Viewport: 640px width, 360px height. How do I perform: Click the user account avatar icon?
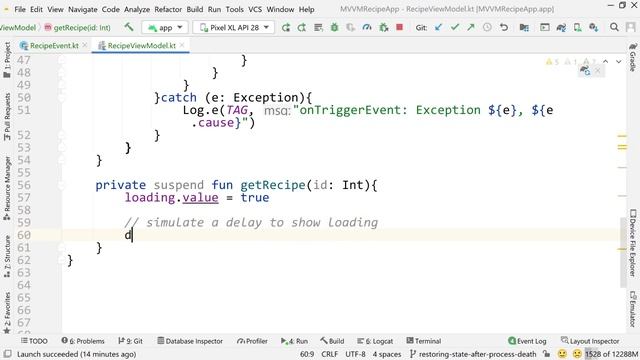point(631,27)
